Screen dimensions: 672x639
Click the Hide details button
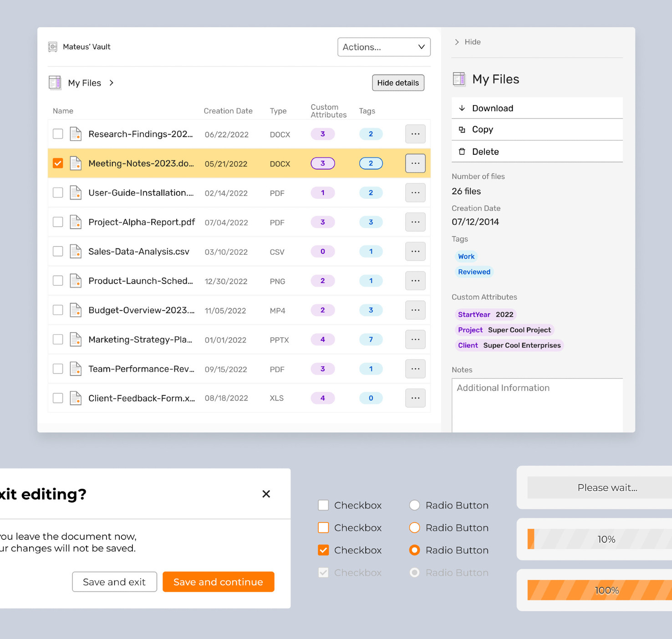(398, 83)
